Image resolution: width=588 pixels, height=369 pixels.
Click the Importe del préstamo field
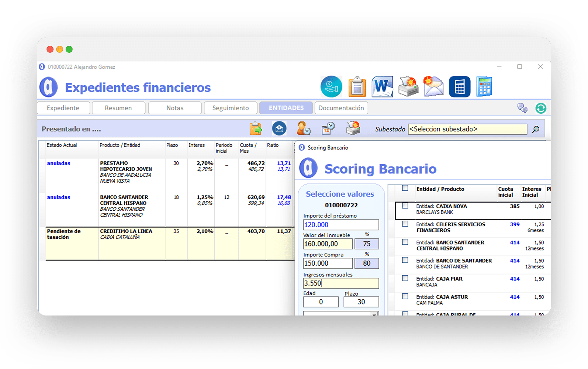[341, 225]
